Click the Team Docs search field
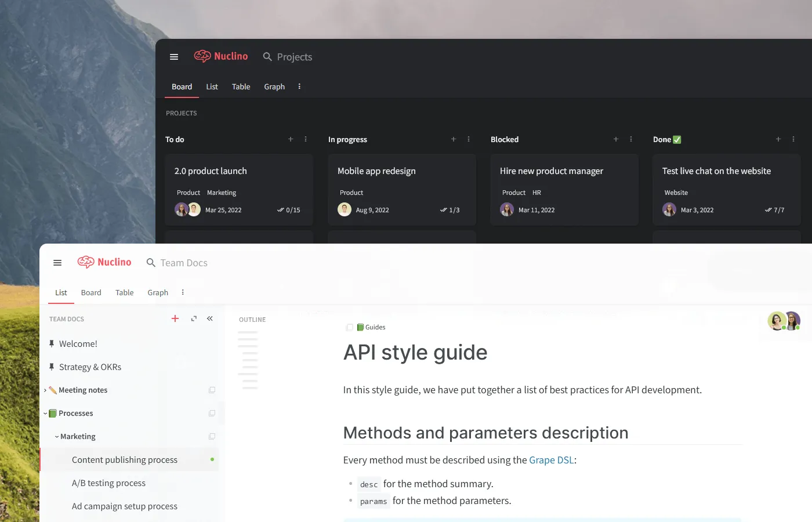Image resolution: width=812 pixels, height=522 pixels. (177, 263)
